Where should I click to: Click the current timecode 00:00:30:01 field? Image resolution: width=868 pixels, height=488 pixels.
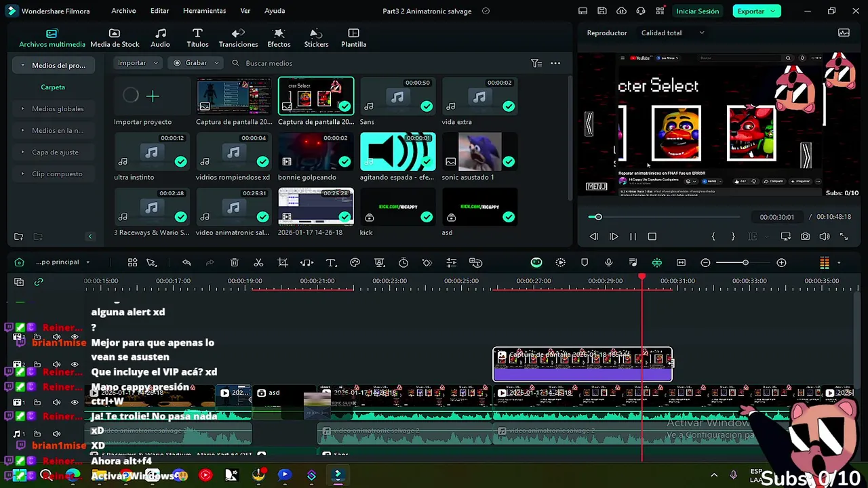click(776, 217)
